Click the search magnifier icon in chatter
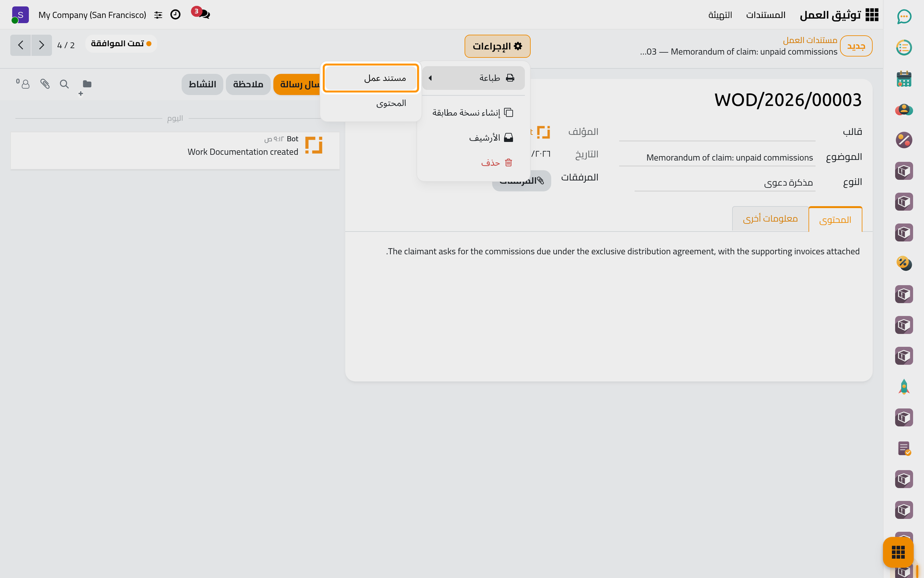The height and width of the screenshot is (578, 924). [x=64, y=84]
